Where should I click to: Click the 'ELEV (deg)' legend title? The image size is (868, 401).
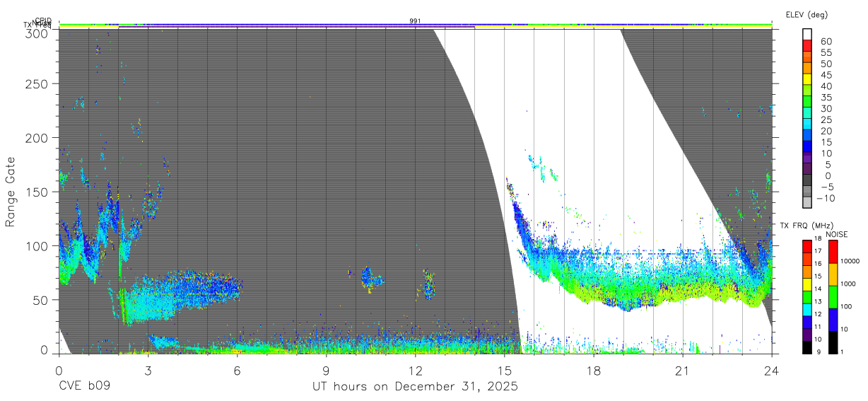pos(807,14)
